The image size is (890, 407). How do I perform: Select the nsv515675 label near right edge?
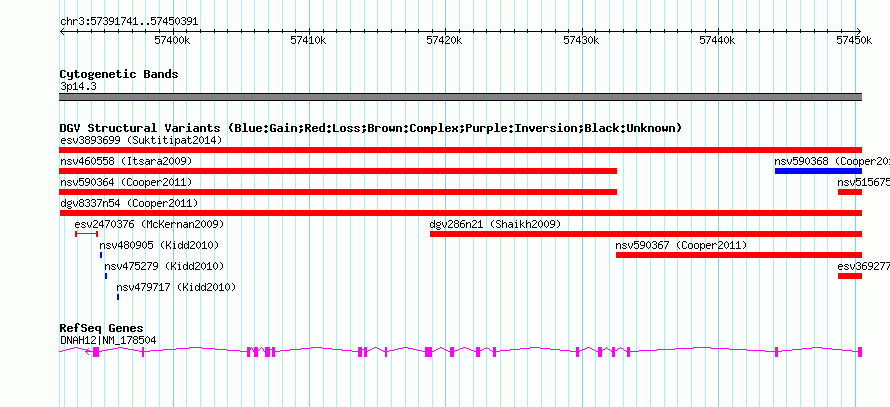(x=863, y=182)
